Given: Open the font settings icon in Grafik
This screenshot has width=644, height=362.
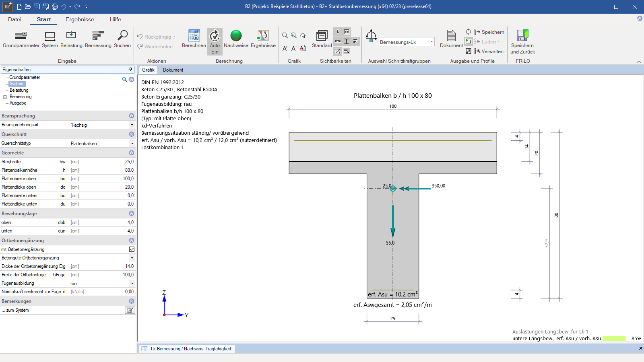Looking at the screenshot, I should click(303, 48).
